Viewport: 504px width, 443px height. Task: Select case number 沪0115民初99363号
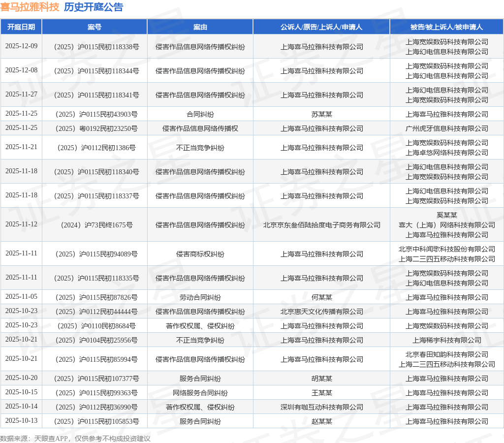click(96, 393)
